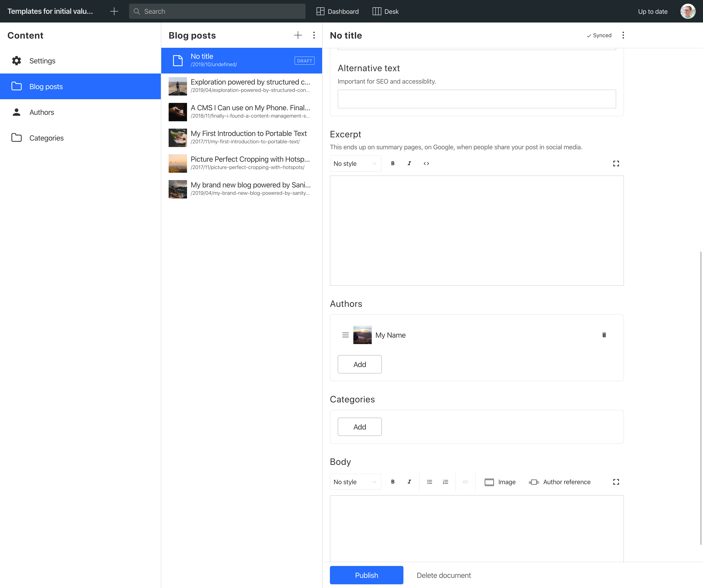This screenshot has height=588, width=703.
Task: Open My brand new blog powered by Sanity
Action: click(x=241, y=189)
